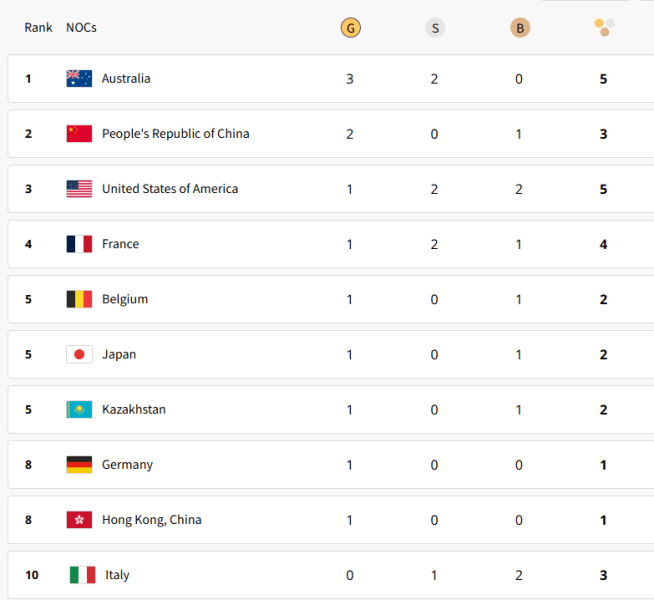The height and width of the screenshot is (600, 654).
Task: Sort by the NOCs column header
Action: [81, 28]
